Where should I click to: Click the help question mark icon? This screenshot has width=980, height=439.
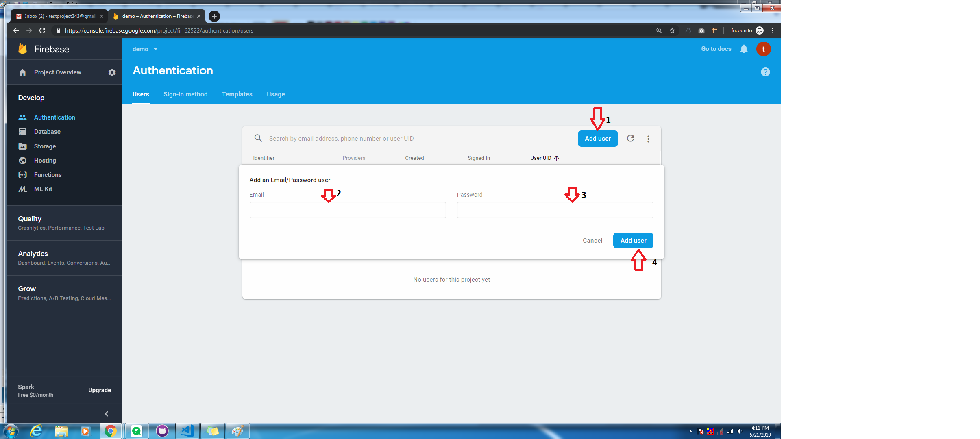pos(765,72)
